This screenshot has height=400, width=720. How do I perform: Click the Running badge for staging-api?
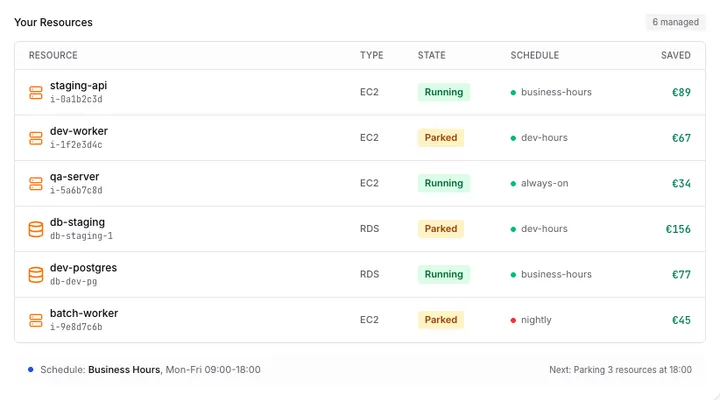click(x=444, y=92)
